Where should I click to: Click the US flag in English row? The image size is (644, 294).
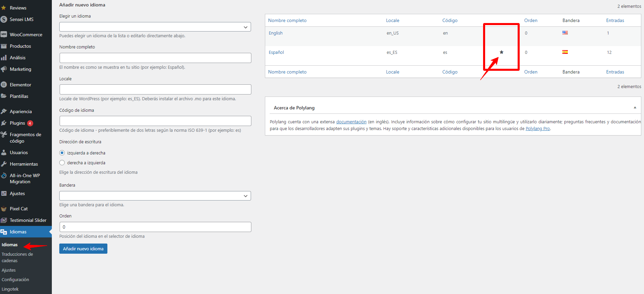(565, 33)
